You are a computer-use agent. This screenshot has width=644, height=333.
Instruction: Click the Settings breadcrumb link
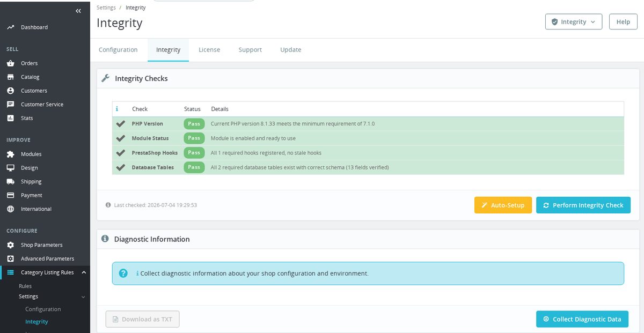[106, 8]
